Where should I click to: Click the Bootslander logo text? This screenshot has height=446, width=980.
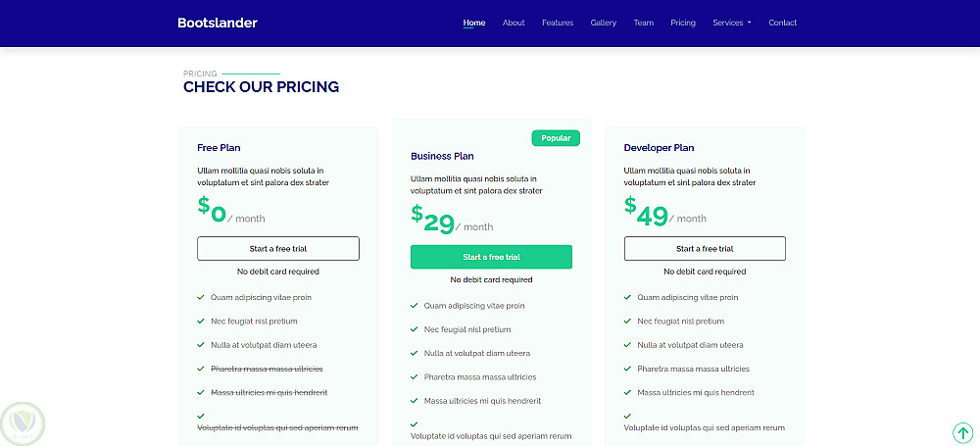218,23
